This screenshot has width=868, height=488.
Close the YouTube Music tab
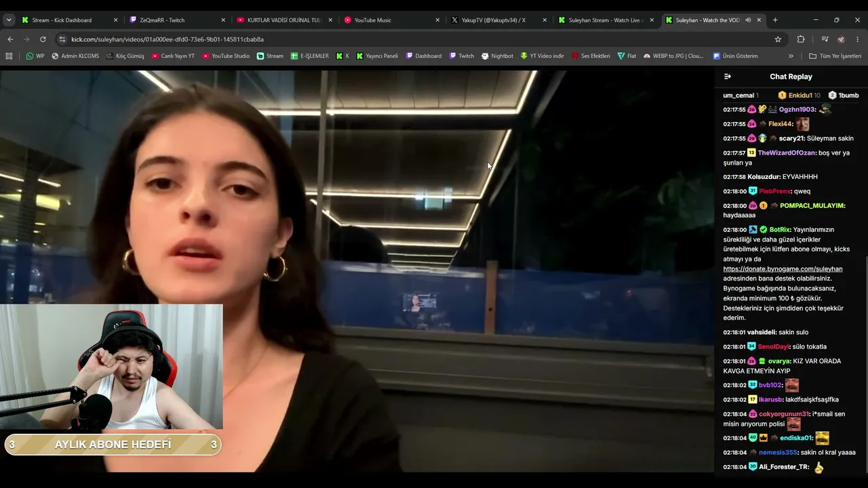click(437, 20)
